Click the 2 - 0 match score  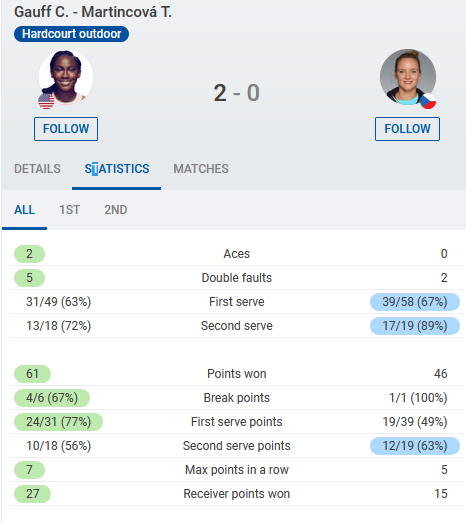pyautogui.click(x=236, y=93)
